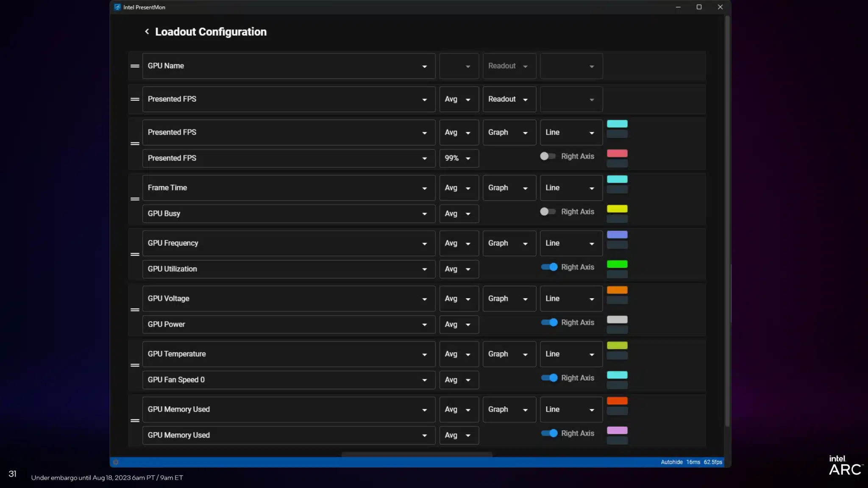Open the GPU Name metric dropdown

pyautogui.click(x=289, y=66)
